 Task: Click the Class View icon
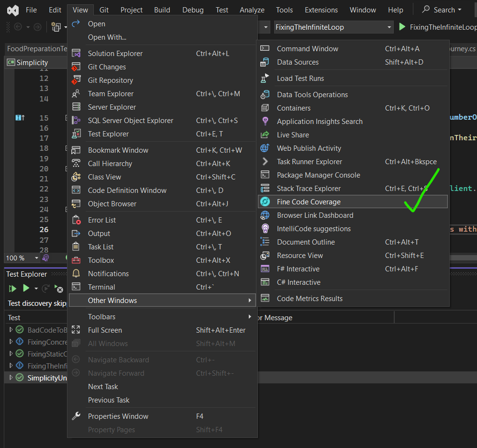[x=76, y=177]
